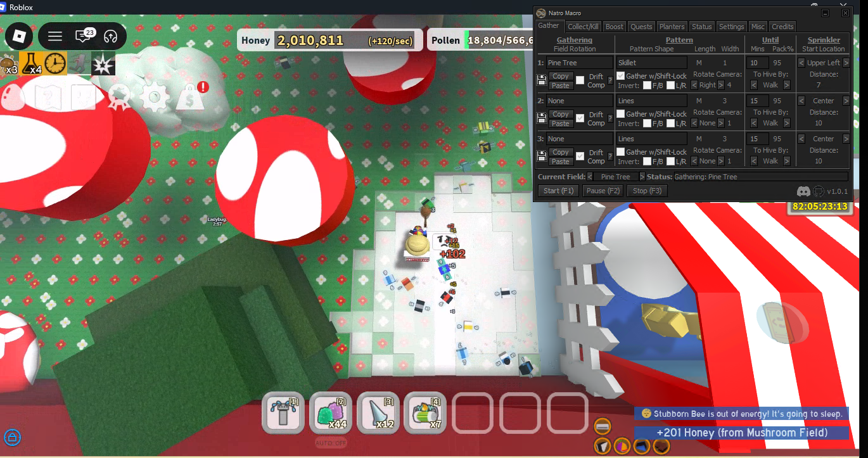868x458 pixels.
Task: Use the gumdrops item showing x44
Action: (330, 412)
